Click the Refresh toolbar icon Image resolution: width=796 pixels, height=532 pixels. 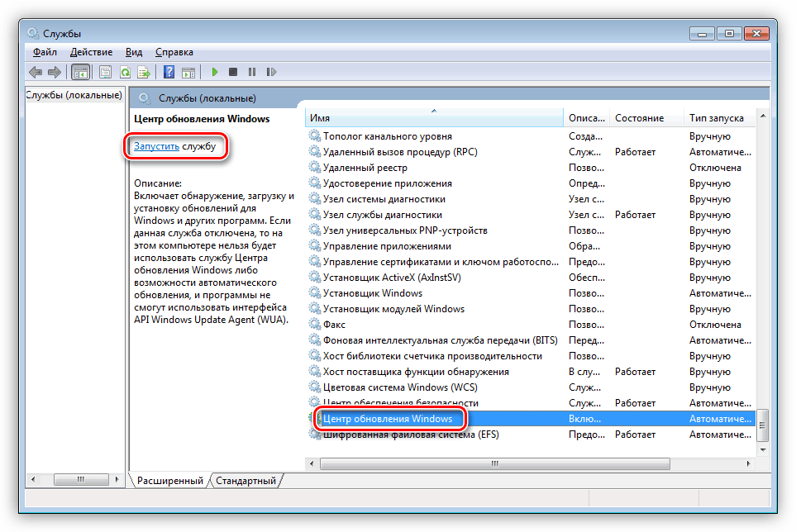tap(125, 72)
